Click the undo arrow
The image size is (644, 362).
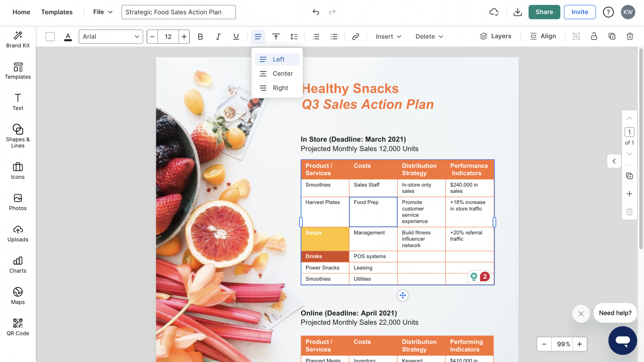click(316, 12)
